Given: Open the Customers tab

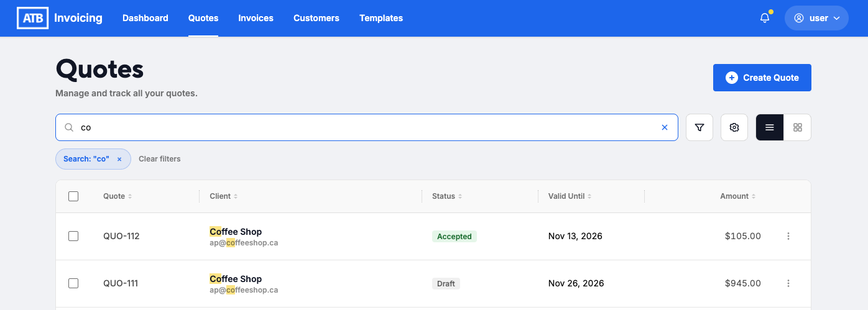Looking at the screenshot, I should [316, 18].
